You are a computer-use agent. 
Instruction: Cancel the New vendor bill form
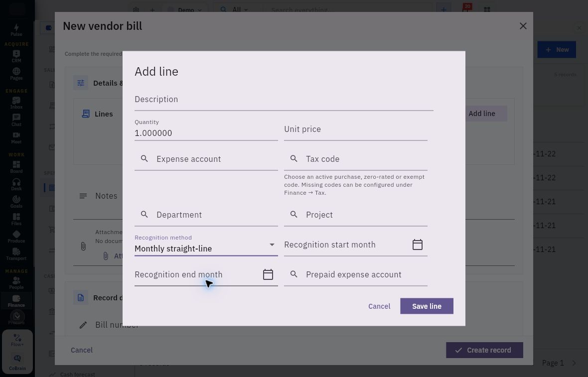pyautogui.click(x=82, y=350)
